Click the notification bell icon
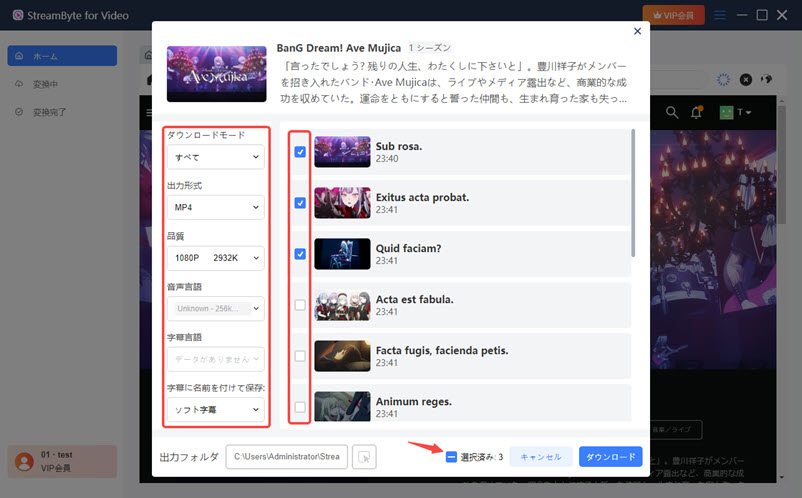802x498 pixels. (697, 112)
